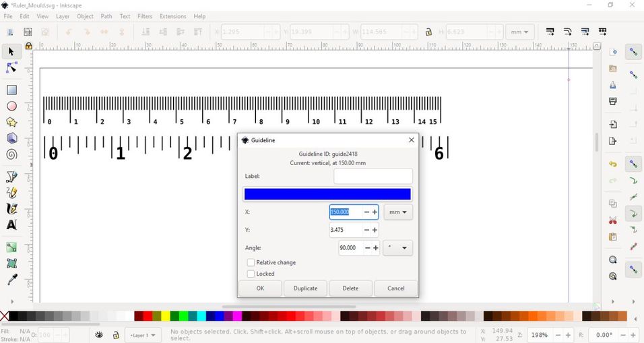644x343 pixels.
Task: Toggle top snapping button in snap bar
Action: pyautogui.click(x=634, y=52)
